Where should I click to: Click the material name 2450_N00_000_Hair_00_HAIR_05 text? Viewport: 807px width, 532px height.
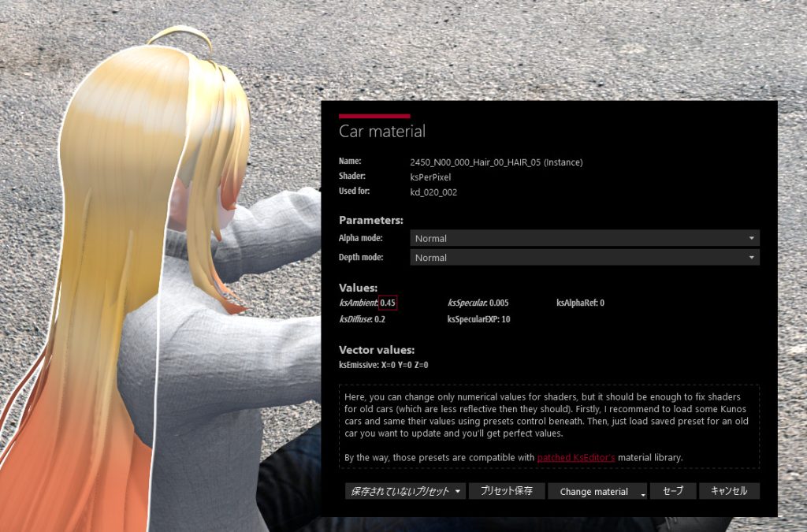pyautogui.click(x=496, y=162)
